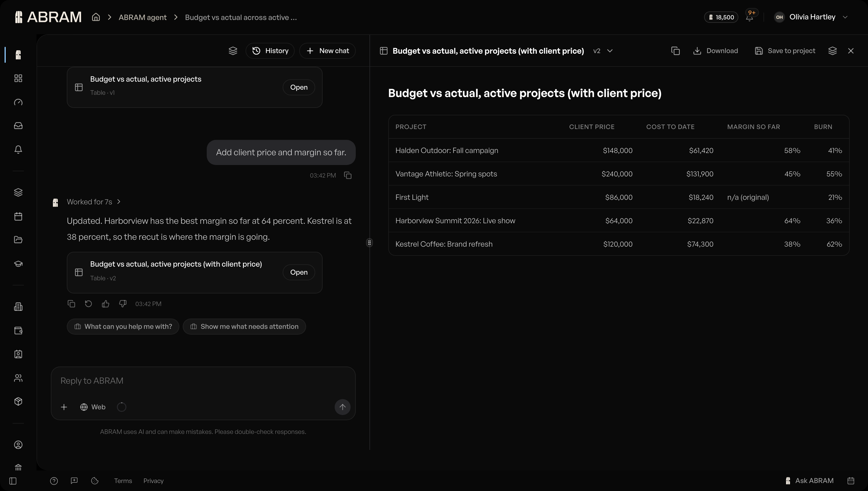The image size is (868, 491).
Task: Copy the assistant response
Action: point(71,304)
